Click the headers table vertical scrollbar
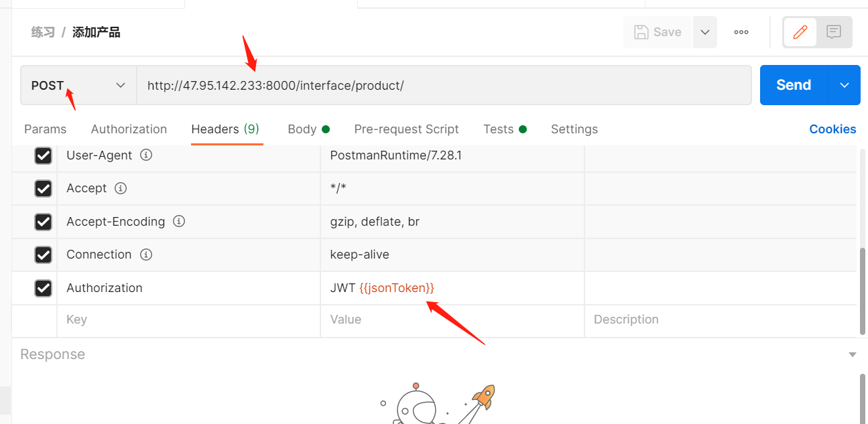The image size is (868, 424). pyautogui.click(x=863, y=291)
